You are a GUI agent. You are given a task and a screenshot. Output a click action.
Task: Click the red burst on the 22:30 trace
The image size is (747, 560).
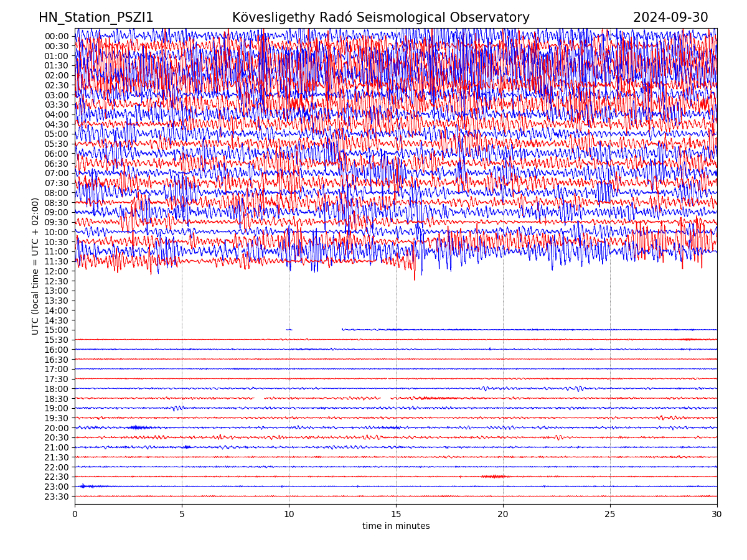pyautogui.click(x=495, y=477)
